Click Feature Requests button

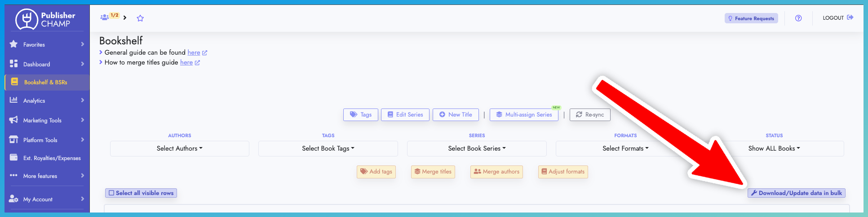tap(751, 18)
